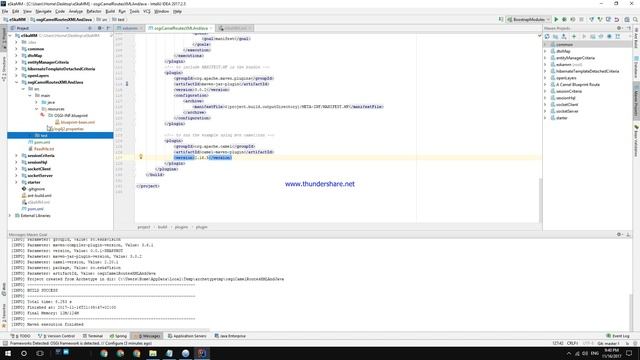
Task: Switch to osgiCamelRoutesXMLAndJava editor tab
Action: pos(180,28)
